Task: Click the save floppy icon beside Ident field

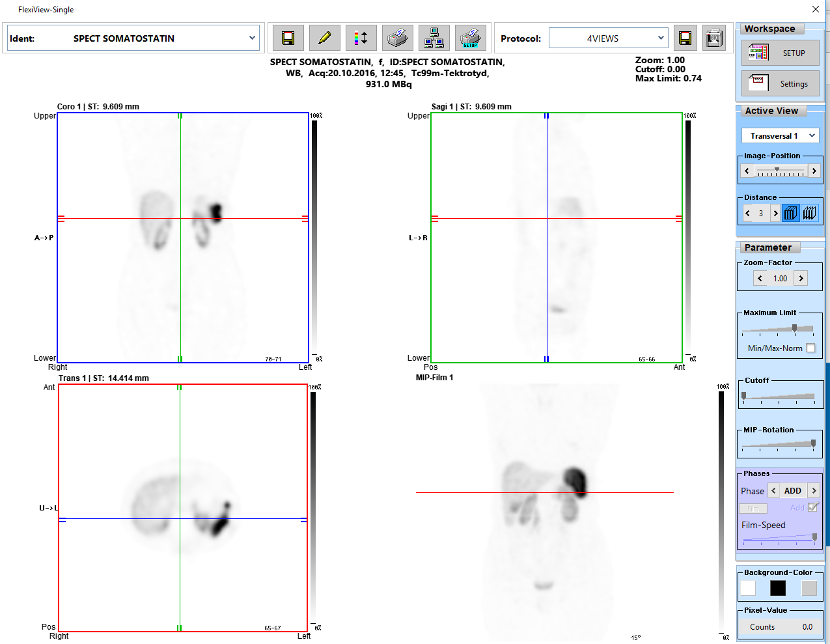Action: point(288,38)
